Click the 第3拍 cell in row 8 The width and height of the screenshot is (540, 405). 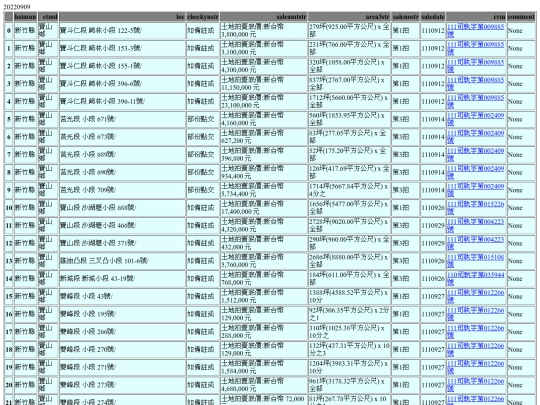coord(405,172)
